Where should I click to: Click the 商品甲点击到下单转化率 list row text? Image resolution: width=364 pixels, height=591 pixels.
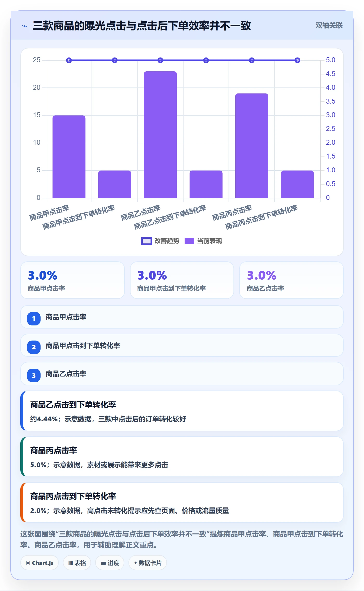pos(83,346)
